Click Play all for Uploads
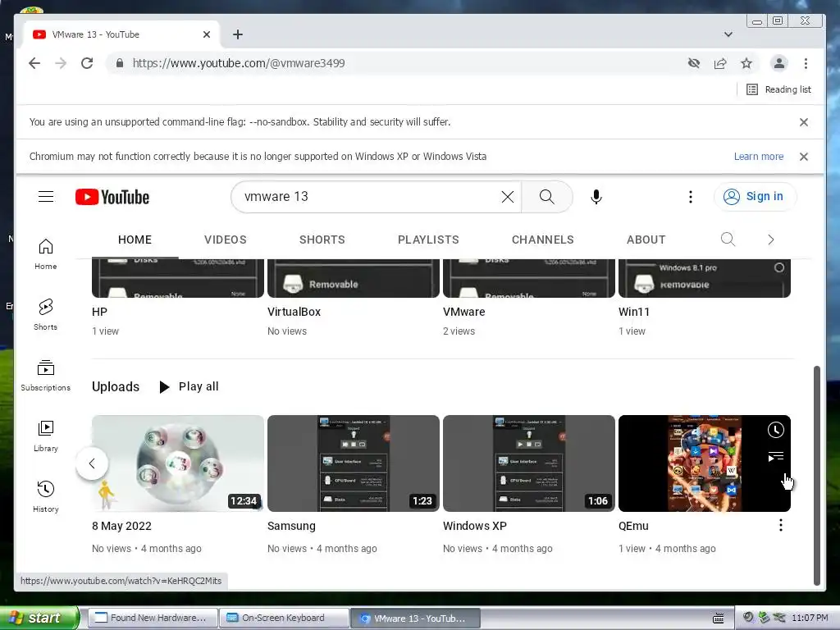The height and width of the screenshot is (630, 840). coord(189,387)
